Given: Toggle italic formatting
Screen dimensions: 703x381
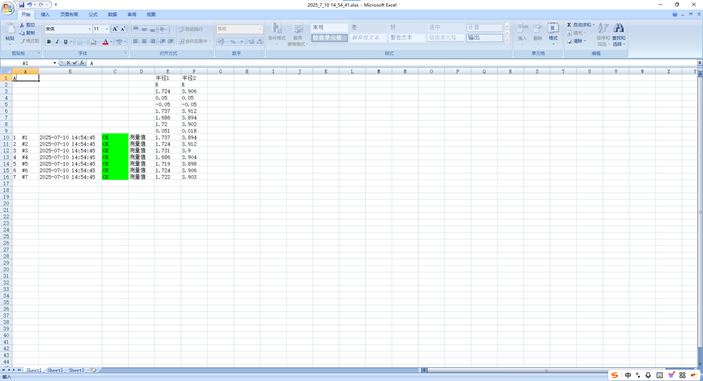Looking at the screenshot, I should (57, 42).
